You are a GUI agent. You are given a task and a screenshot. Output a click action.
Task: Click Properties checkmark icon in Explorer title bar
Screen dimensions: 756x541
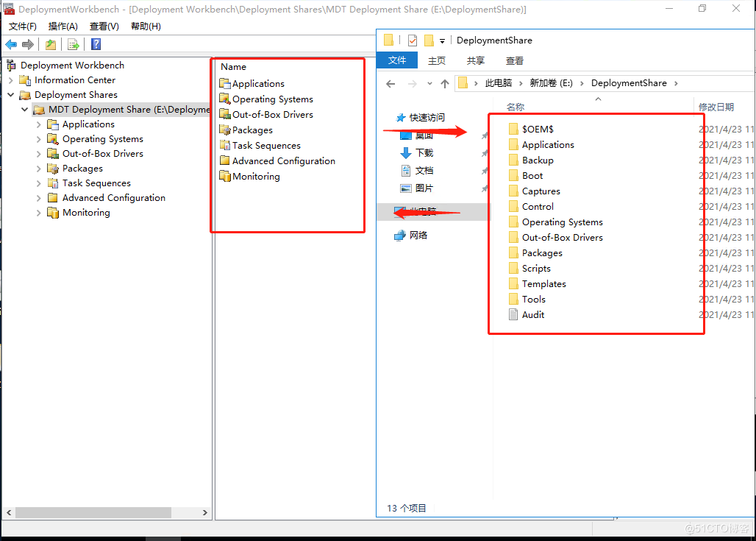(413, 40)
